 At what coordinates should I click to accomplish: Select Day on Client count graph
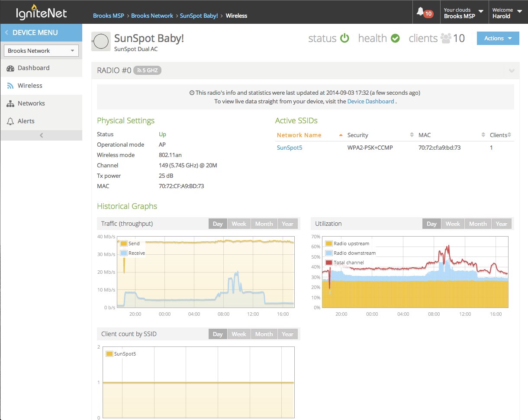tap(218, 334)
